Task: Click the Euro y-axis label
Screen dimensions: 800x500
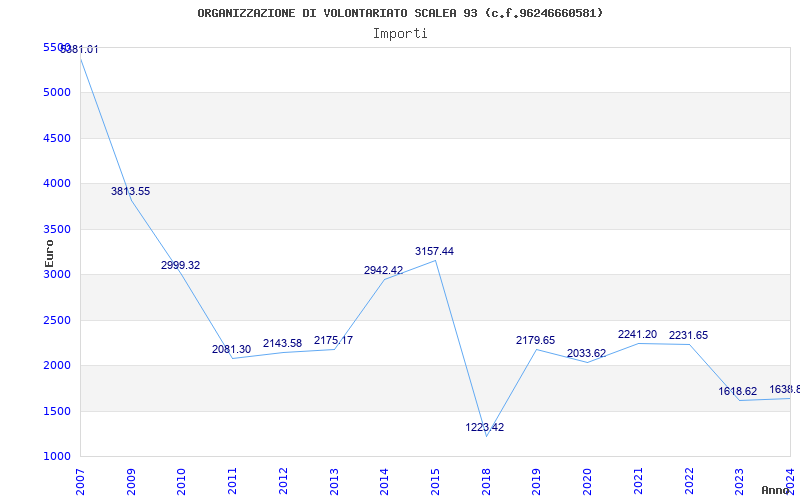Action: (x=49, y=253)
